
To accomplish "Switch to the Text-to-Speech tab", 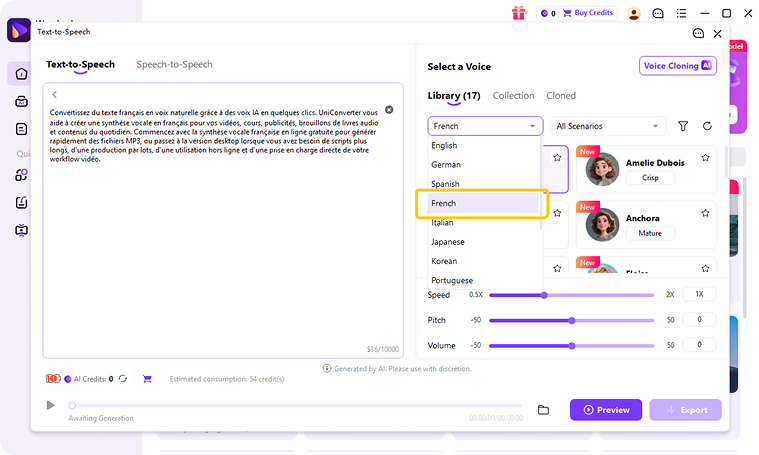I will [80, 64].
